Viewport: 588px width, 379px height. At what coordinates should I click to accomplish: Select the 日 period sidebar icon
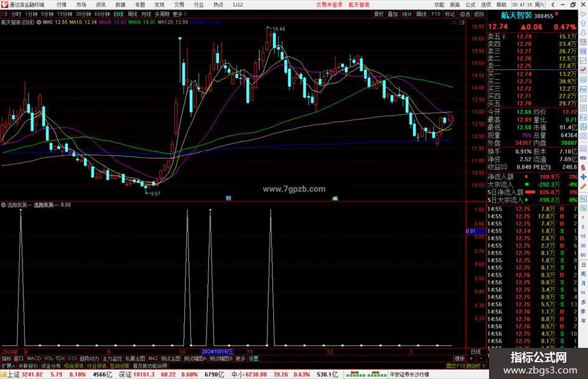click(583, 264)
